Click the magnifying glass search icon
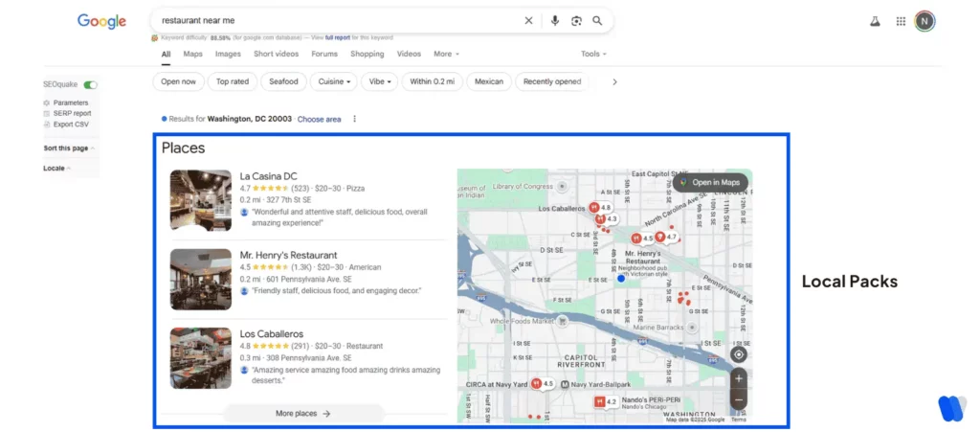The height and width of the screenshot is (432, 980). tap(597, 21)
